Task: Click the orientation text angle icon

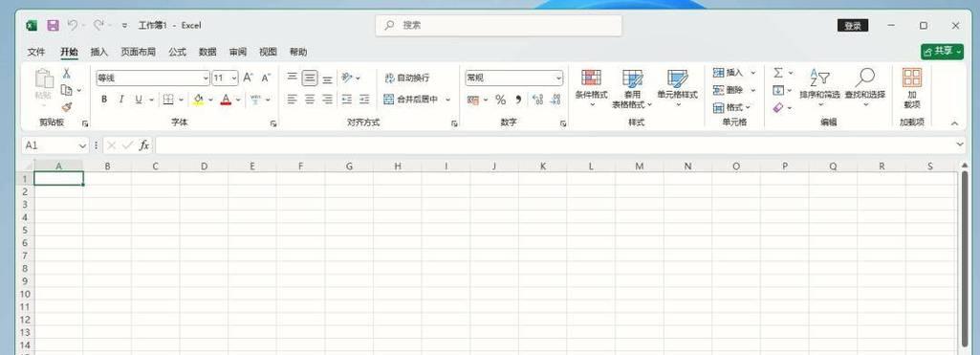Action: [347, 78]
